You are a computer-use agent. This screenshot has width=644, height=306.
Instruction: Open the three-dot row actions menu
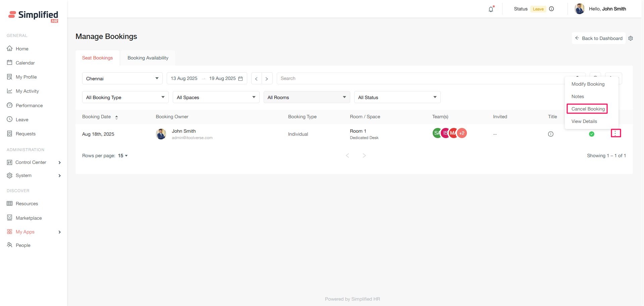(x=615, y=133)
